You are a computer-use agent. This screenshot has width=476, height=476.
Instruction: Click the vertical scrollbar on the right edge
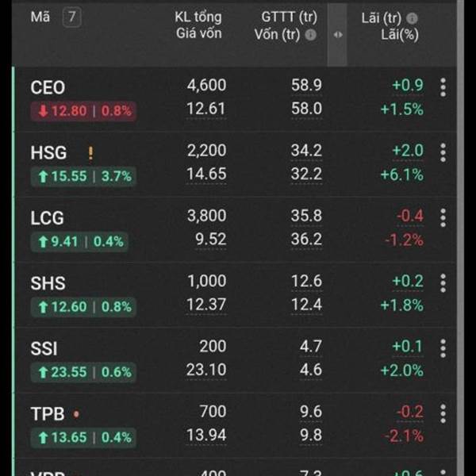460,238
